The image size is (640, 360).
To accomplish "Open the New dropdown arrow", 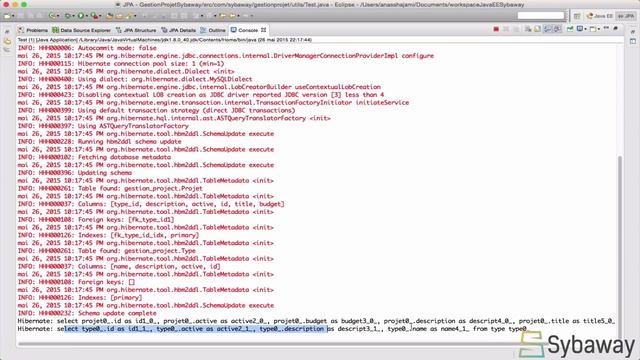I will (x=13, y=16).
